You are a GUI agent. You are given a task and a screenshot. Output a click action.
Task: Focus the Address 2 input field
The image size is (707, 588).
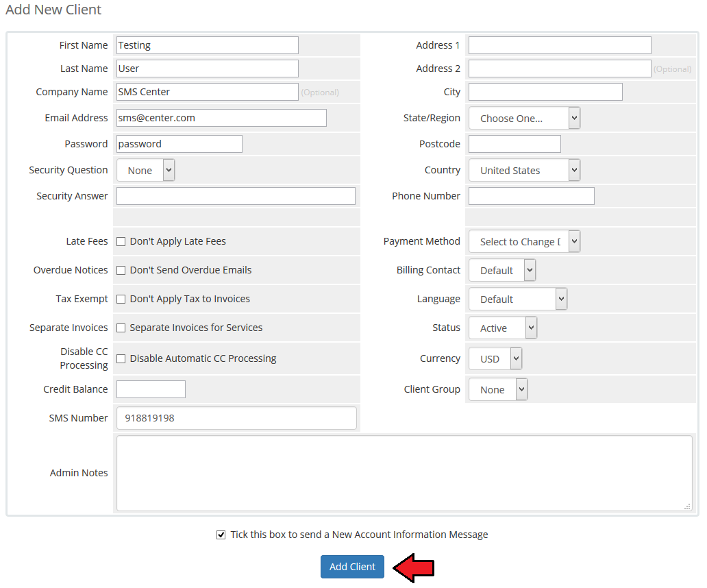coord(560,69)
